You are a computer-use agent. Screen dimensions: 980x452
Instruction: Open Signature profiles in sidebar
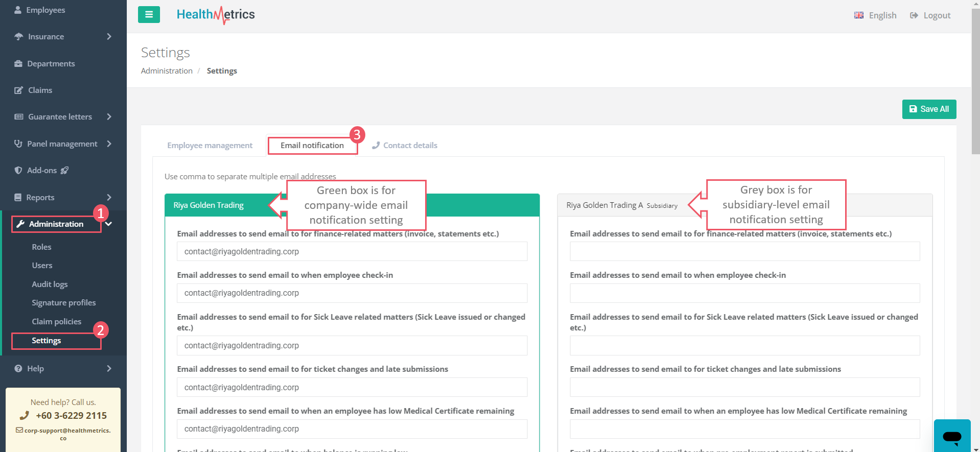point(63,303)
